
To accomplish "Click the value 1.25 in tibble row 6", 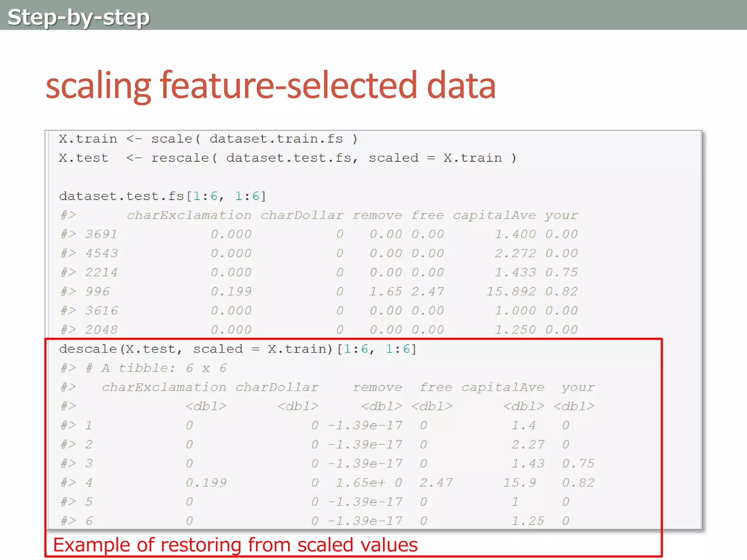I will pos(528,521).
